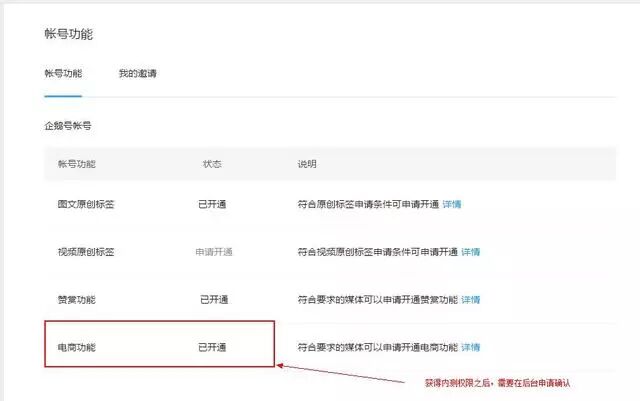
Task: Open 详情 link for 电商功能
Action: tap(469, 347)
